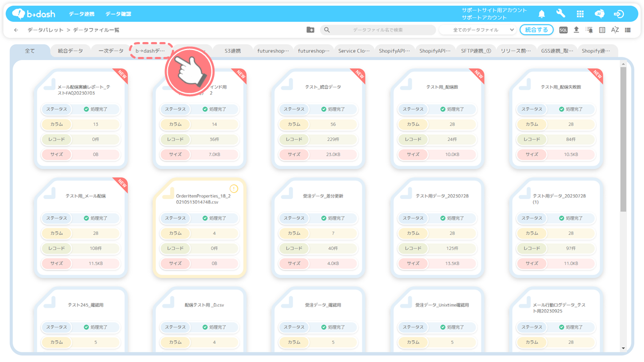Image resolution: width=644 pixels, height=362 pixels.
Task: Click the 84件 record count
Action: point(571,139)
